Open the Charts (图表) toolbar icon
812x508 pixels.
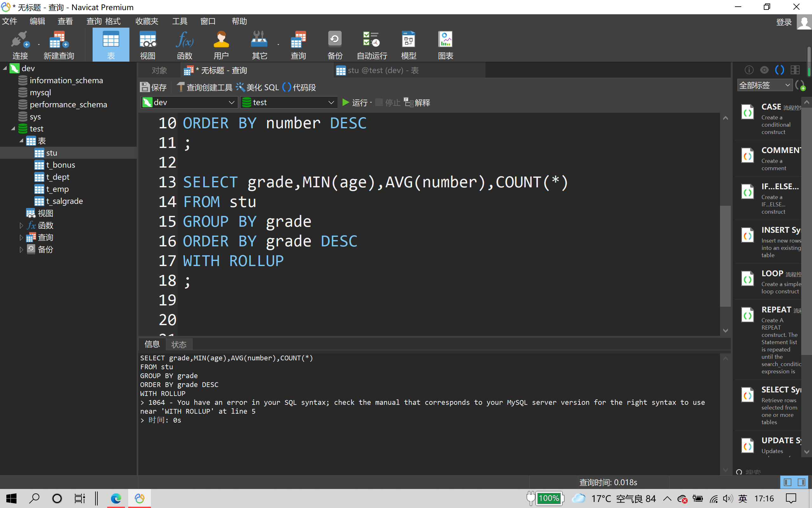click(446, 45)
